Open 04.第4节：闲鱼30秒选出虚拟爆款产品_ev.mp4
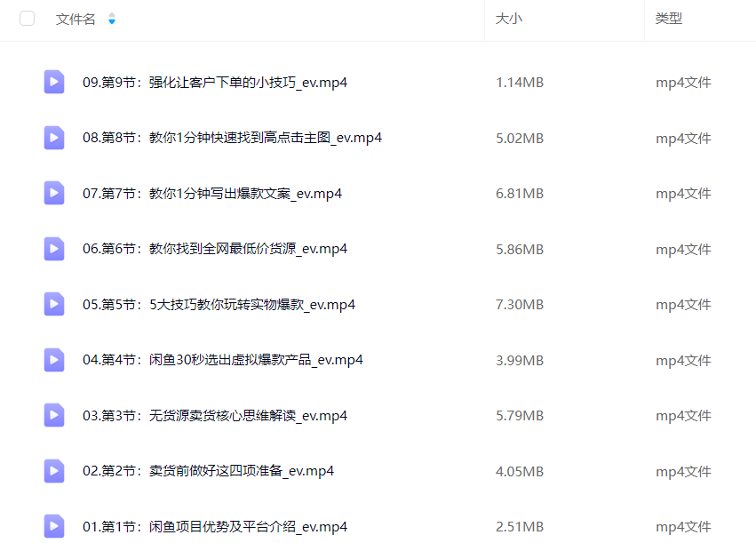Viewport: 756px width, 543px height. [x=223, y=360]
